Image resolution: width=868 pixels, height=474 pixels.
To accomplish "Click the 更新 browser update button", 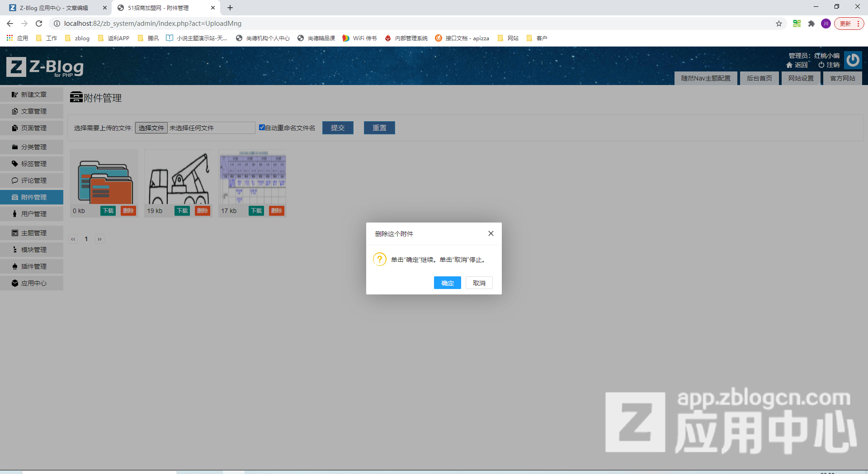I will click(849, 24).
